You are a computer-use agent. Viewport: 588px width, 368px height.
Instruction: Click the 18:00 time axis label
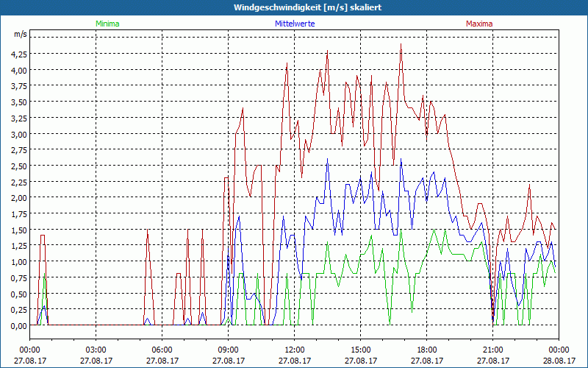427,350
